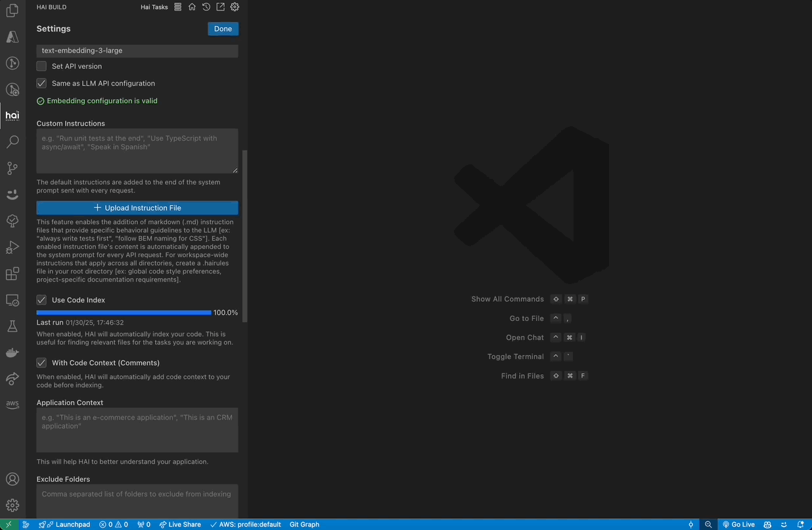
Task: Focus the Custom Instructions text area
Action: [x=137, y=151]
